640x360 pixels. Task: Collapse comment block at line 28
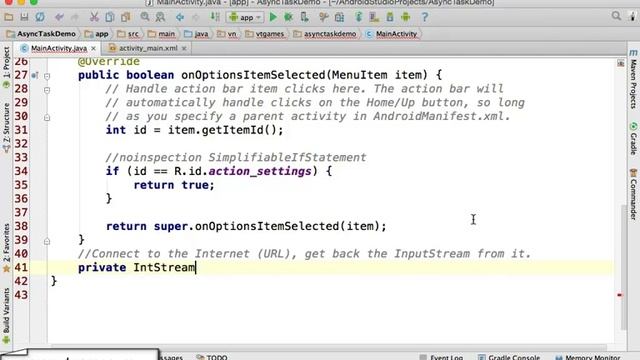[x=47, y=90]
